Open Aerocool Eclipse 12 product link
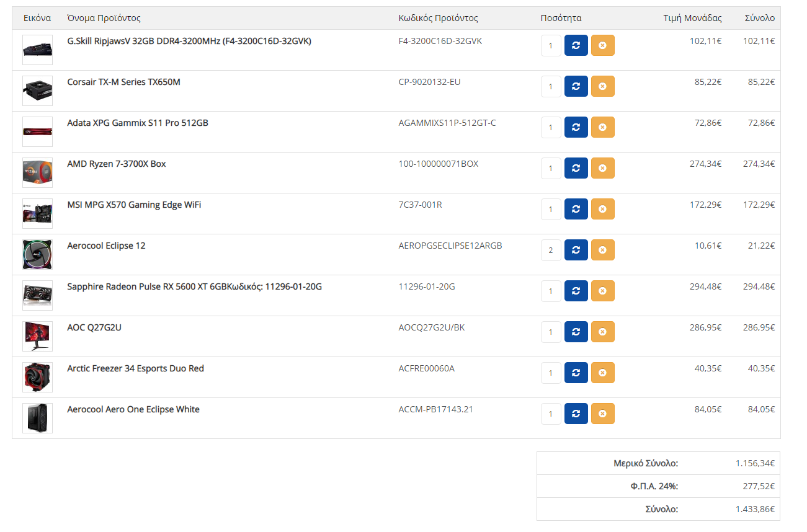Screen dimensions: 807x532 [106, 246]
